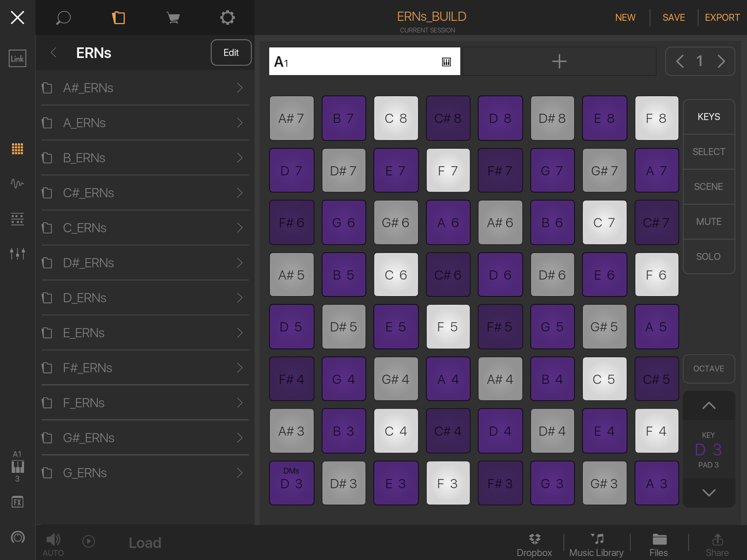Switch to the orange pad grid view icon
Screen dimensions: 747x560
tap(17, 149)
